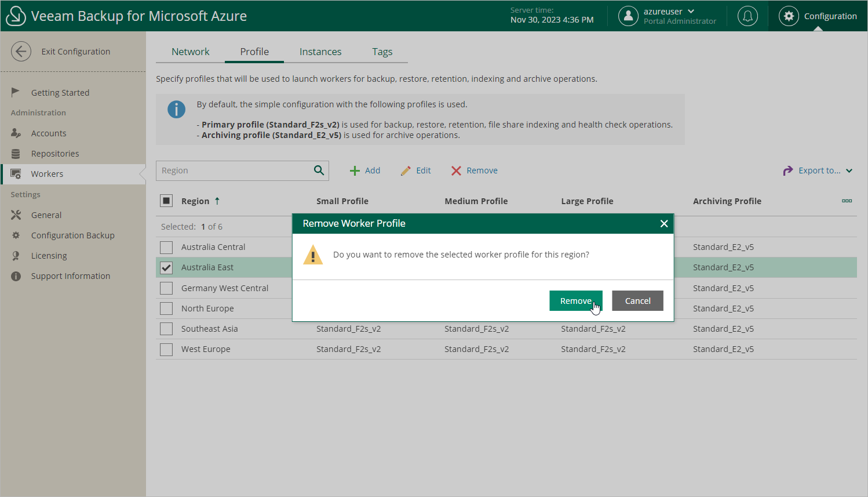Click the Workers sidebar icon
The width and height of the screenshot is (868, 497).
click(16, 174)
